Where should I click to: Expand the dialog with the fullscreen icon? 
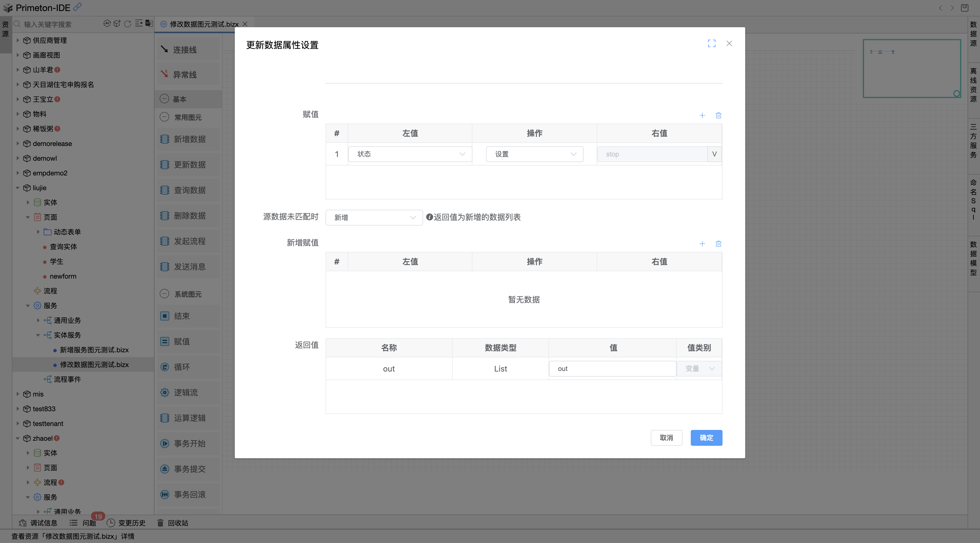click(x=712, y=43)
